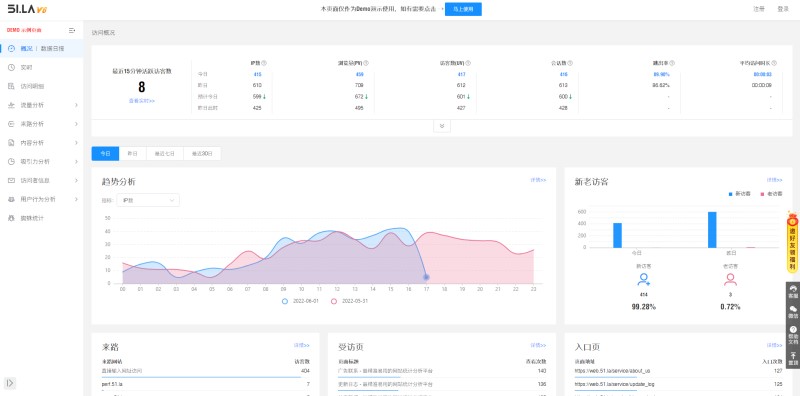
Task: Click the perf.51.la referrer row
Action: (x=206, y=384)
